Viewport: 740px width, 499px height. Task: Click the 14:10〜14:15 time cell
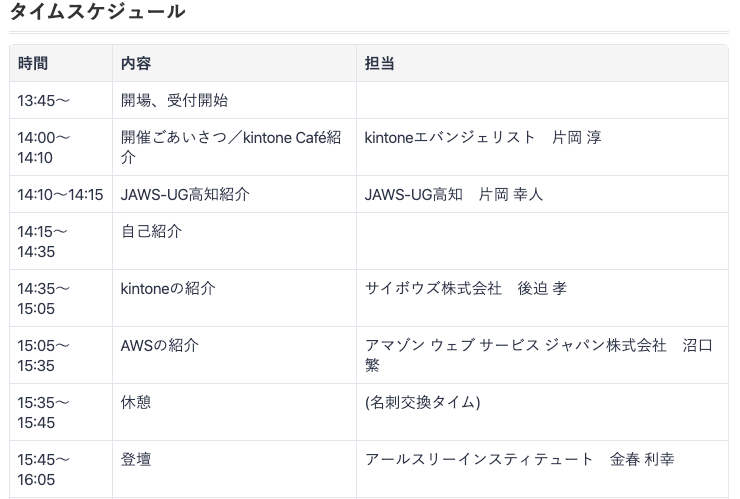click(60, 194)
